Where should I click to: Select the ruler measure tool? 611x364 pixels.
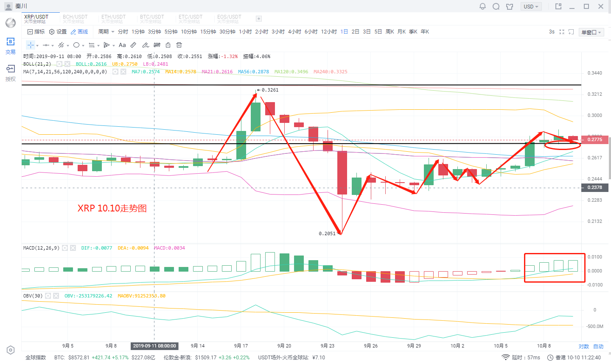pyautogui.click(x=133, y=45)
